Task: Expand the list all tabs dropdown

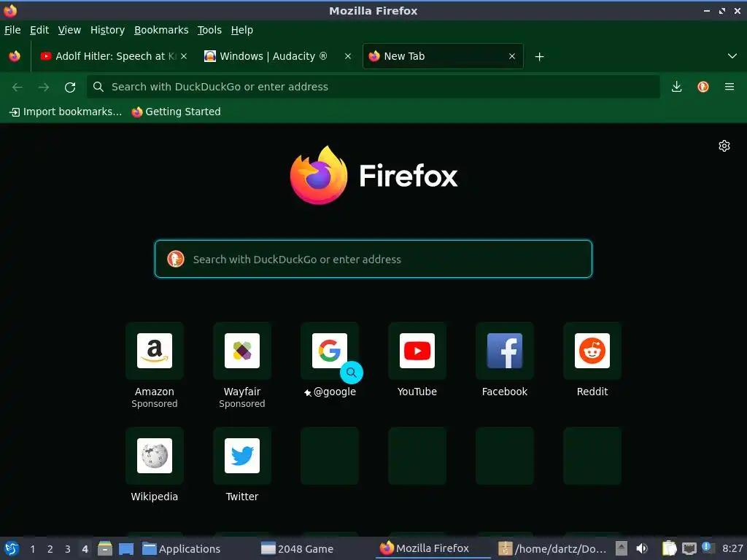Action: click(x=732, y=56)
